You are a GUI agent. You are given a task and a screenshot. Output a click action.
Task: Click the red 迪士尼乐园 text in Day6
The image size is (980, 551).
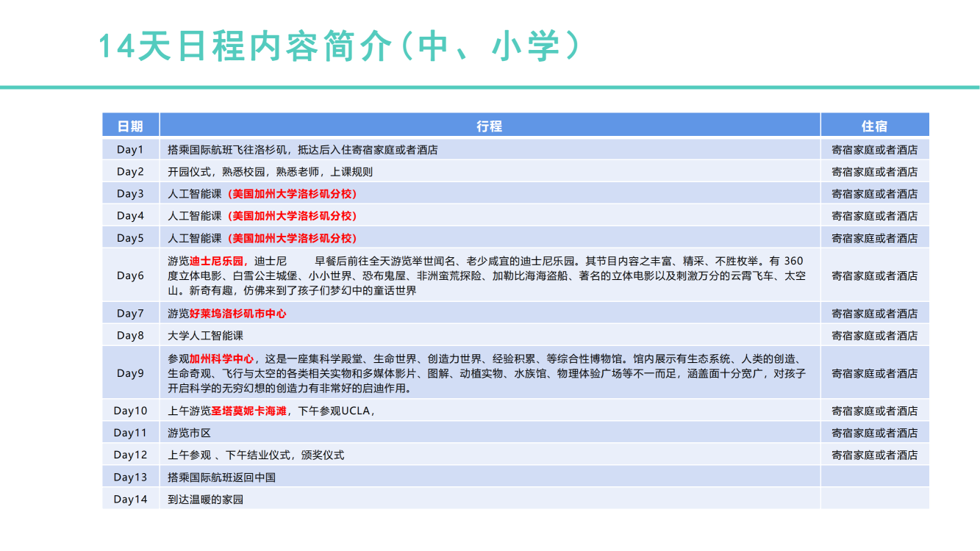(217, 261)
